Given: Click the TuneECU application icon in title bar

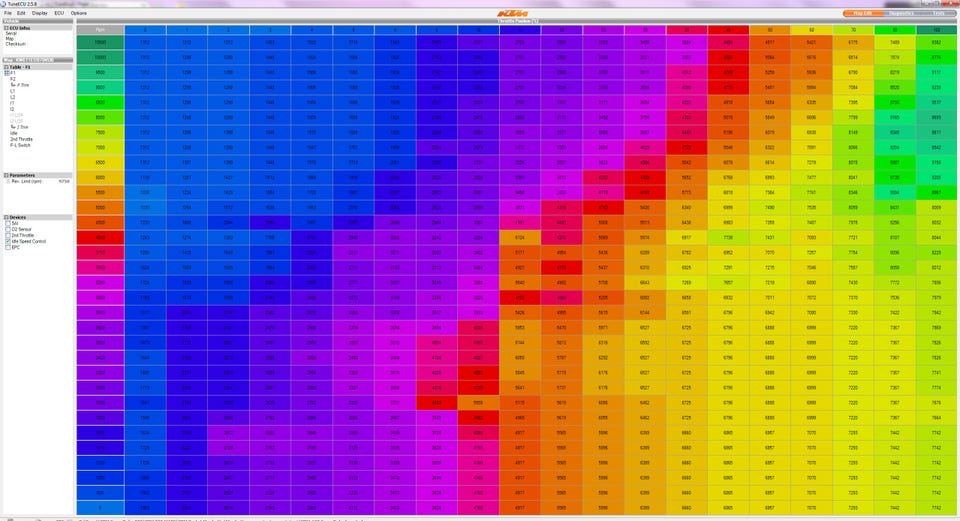Looking at the screenshot, I should (x=3, y=4).
